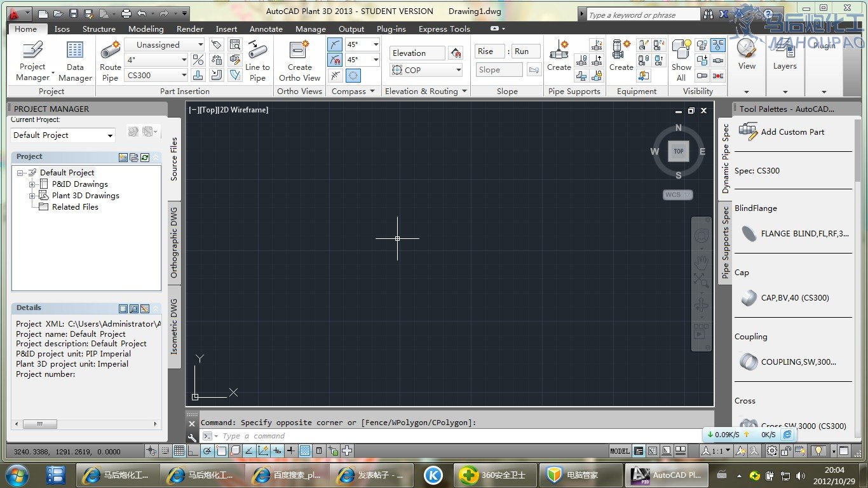Toggle the grid display in the status bar
Screen dimensions: 868x488
[179, 451]
